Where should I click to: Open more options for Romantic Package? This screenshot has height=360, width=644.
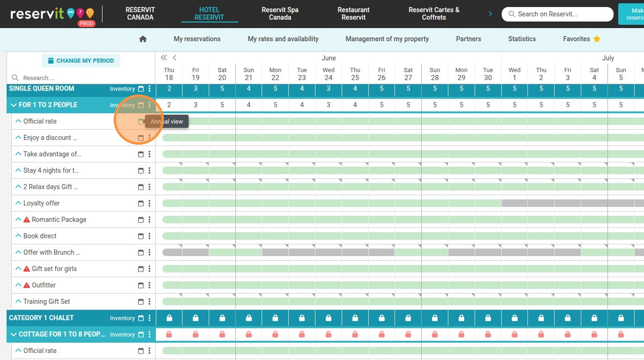(x=149, y=220)
